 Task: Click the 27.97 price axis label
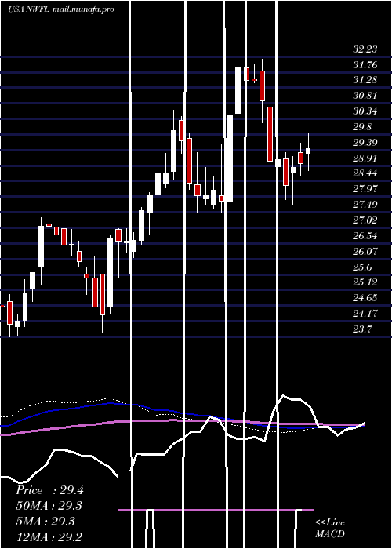[x=365, y=189]
